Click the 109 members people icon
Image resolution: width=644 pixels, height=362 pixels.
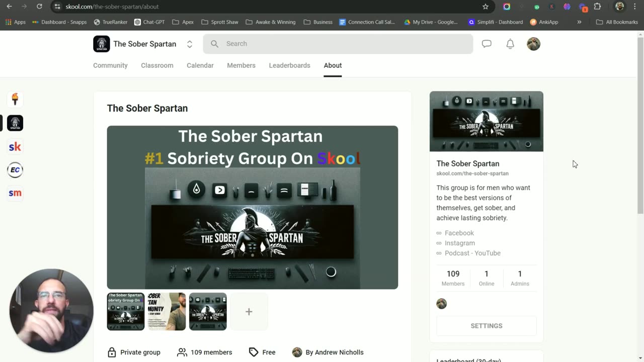point(182,352)
